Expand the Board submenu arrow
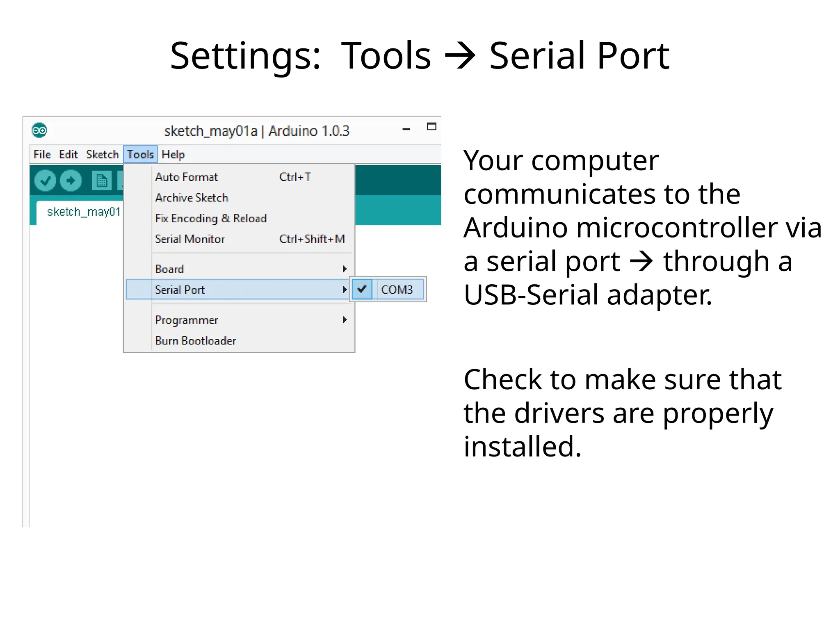 [345, 269]
